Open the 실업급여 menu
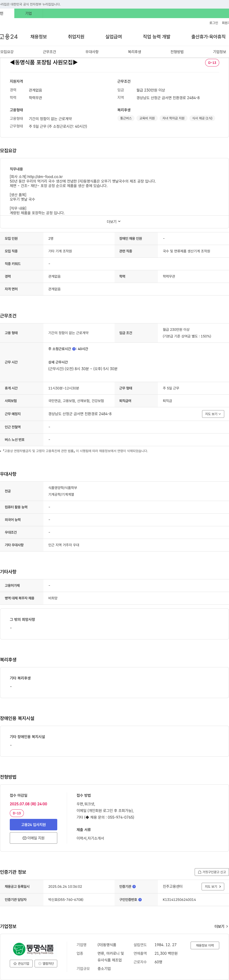This screenshot has height=980, width=229. point(114,36)
